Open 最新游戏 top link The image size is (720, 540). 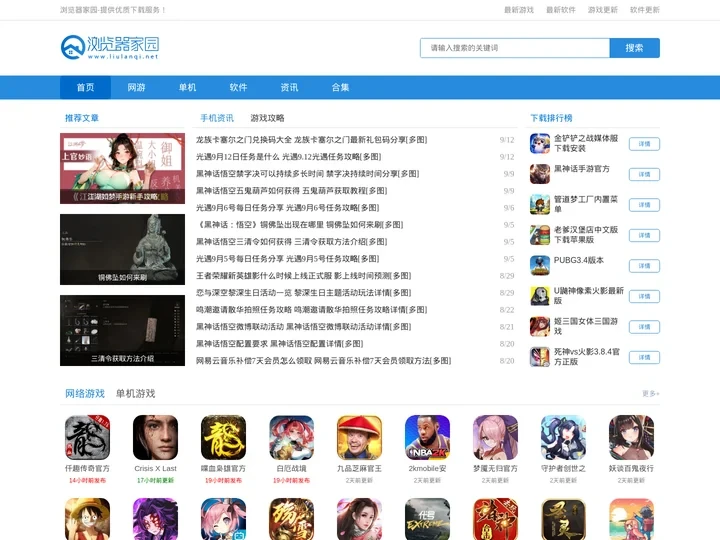click(x=519, y=10)
